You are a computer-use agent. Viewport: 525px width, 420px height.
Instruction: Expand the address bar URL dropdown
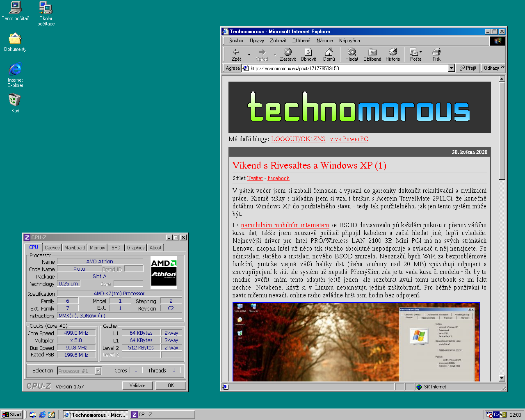tap(451, 68)
